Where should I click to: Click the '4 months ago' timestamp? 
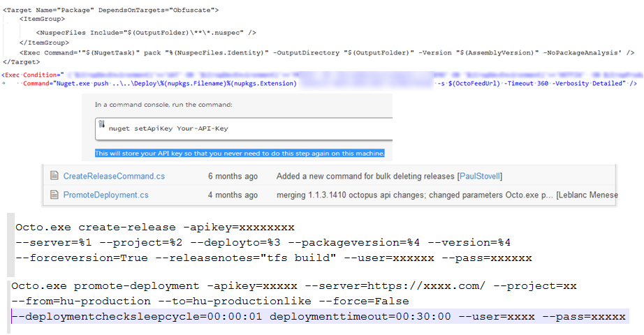pyautogui.click(x=233, y=195)
